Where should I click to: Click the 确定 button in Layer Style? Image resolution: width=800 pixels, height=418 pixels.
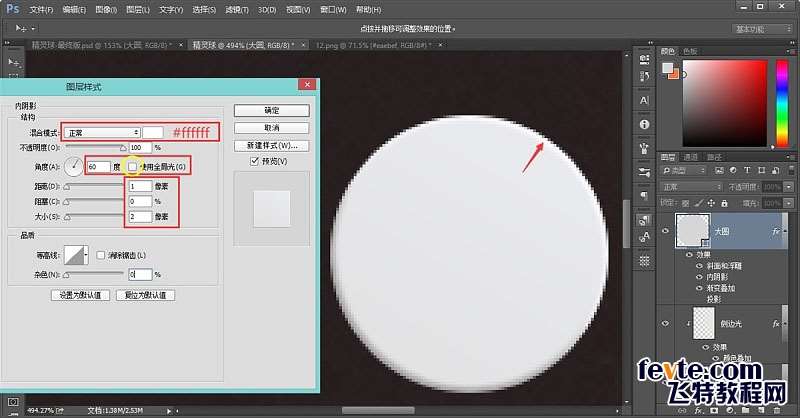pos(271,110)
